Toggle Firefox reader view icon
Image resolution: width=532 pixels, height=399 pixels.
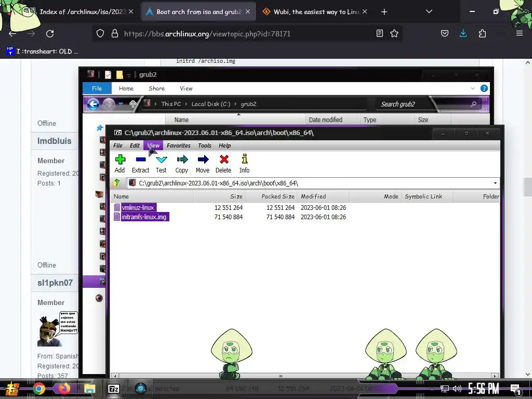click(380, 34)
